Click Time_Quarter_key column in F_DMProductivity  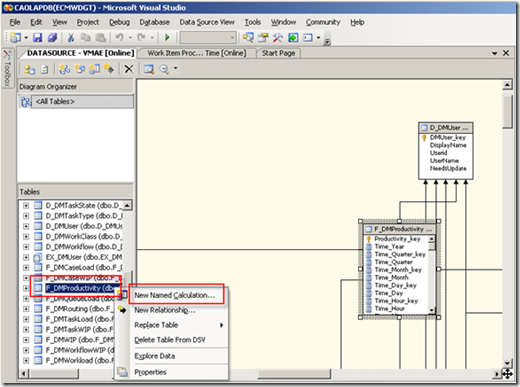tap(400, 254)
